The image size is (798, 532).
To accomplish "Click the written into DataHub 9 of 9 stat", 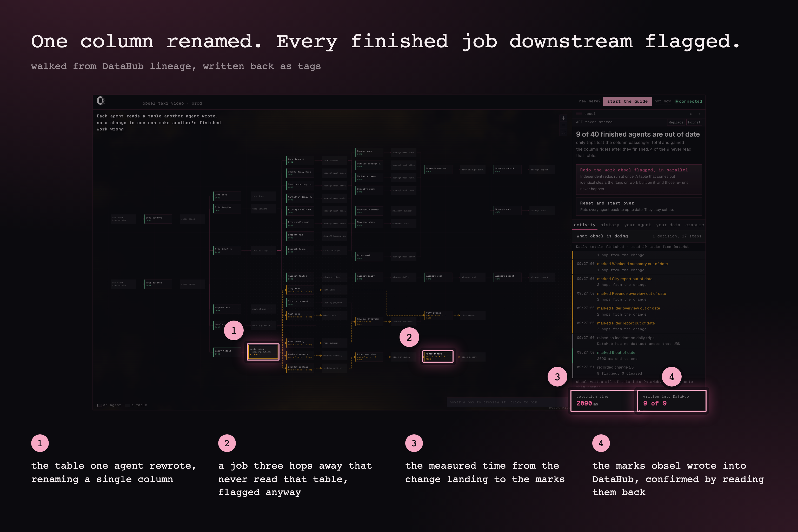I will (x=672, y=401).
